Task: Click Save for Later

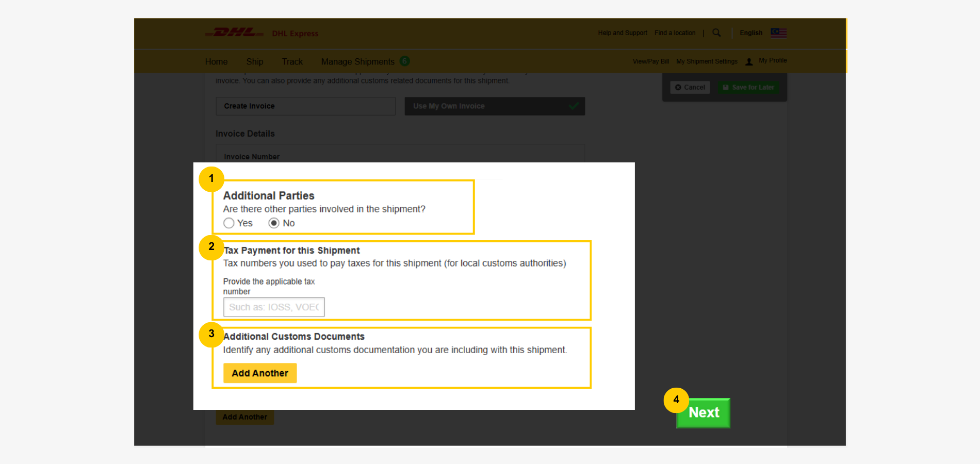Action: pyautogui.click(x=748, y=88)
